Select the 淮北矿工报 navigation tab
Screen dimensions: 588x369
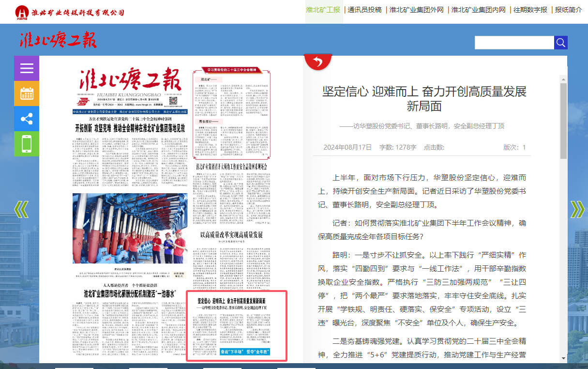[x=323, y=10]
